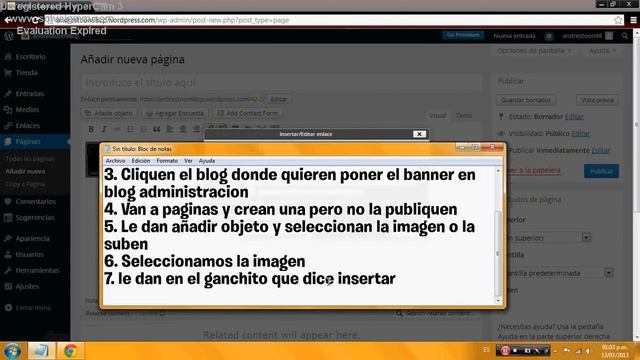Open the andrestoonist user account menu
The image size is (640, 360).
pyautogui.click(x=587, y=36)
